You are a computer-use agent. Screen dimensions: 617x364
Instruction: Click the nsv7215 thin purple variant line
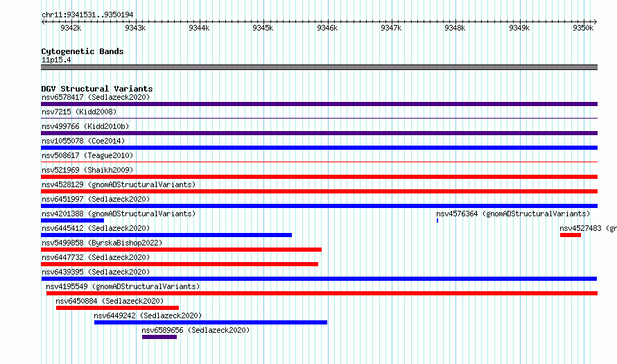(x=319, y=119)
